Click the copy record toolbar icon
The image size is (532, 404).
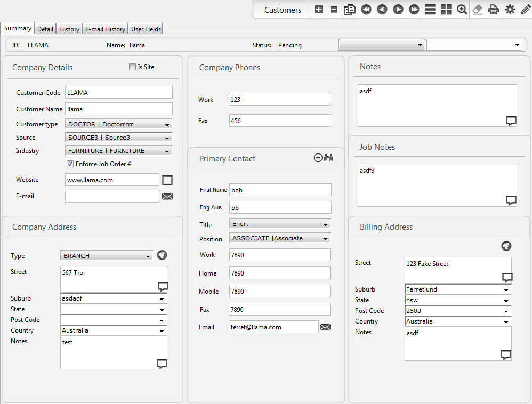click(350, 10)
